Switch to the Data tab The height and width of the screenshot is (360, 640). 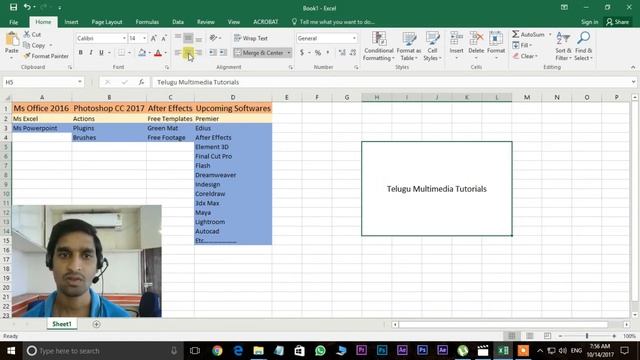178,22
